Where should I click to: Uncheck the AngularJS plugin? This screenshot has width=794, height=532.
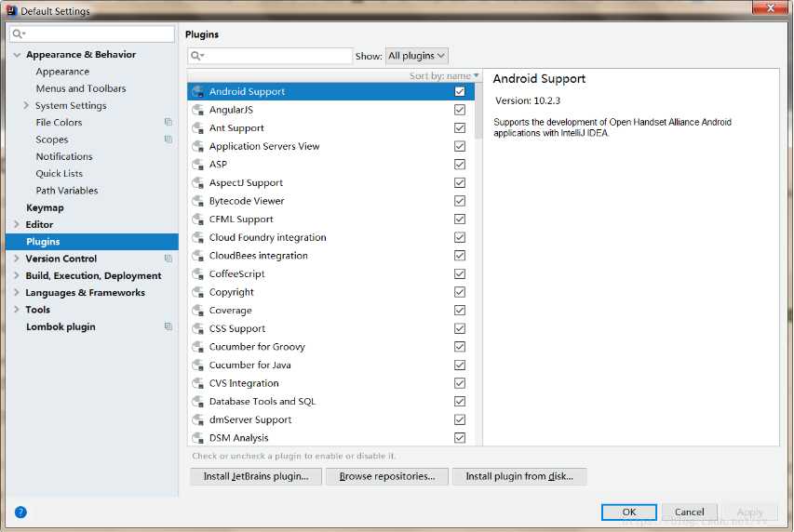(460, 110)
